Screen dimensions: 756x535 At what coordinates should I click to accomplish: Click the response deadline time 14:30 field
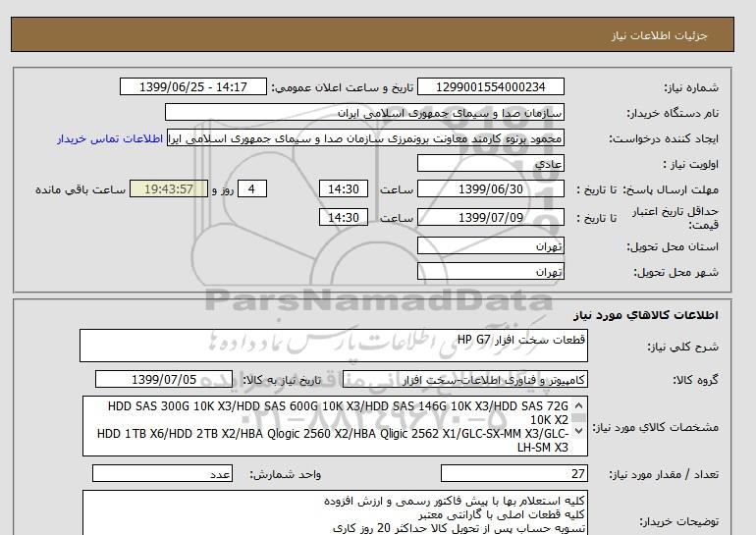pos(345,189)
